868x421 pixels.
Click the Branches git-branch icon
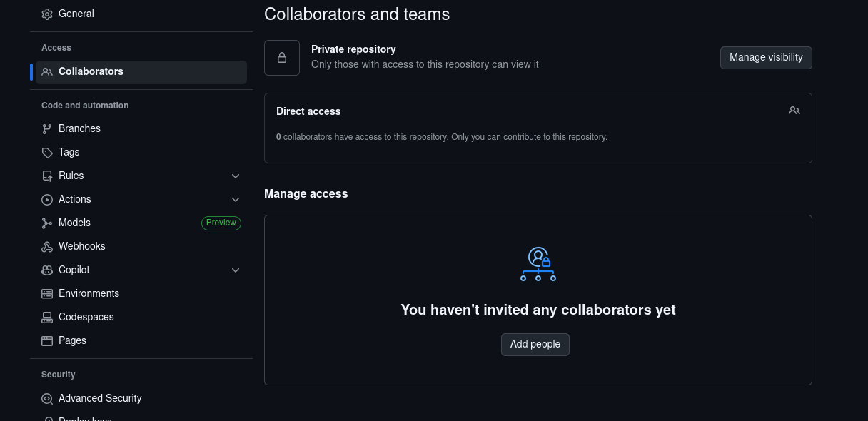tap(47, 129)
